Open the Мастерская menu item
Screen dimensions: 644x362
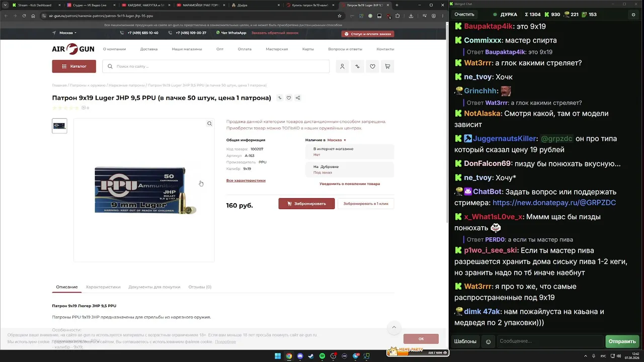277,49
